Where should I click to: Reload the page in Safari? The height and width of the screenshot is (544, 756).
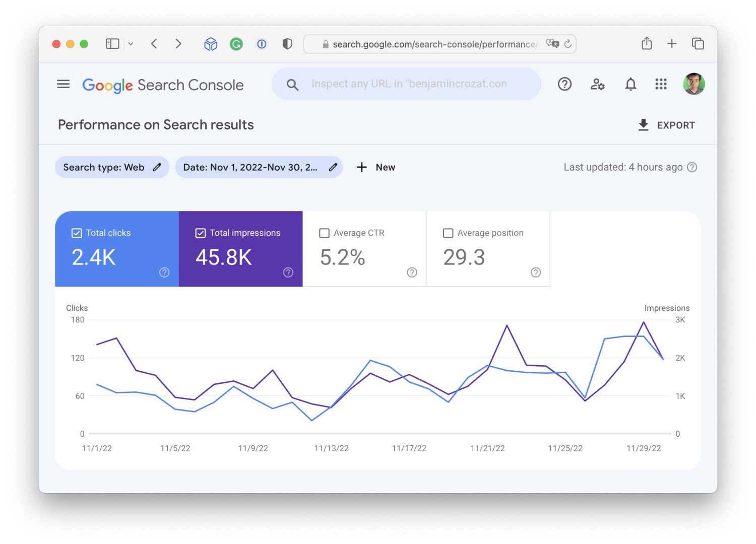pos(568,44)
